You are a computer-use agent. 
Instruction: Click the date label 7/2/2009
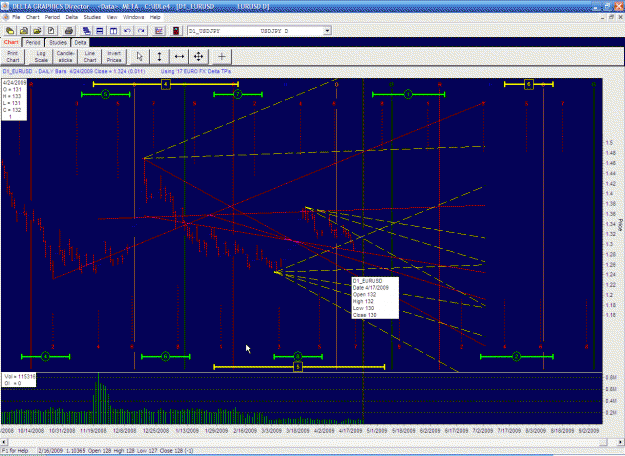pos(482,431)
